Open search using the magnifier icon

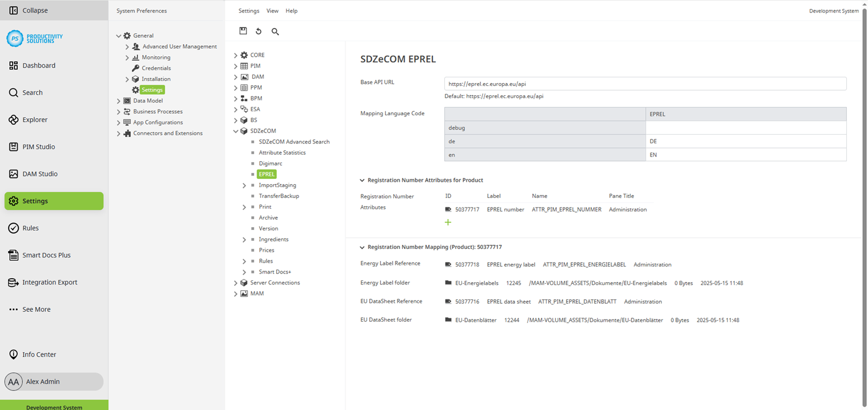coord(275,32)
